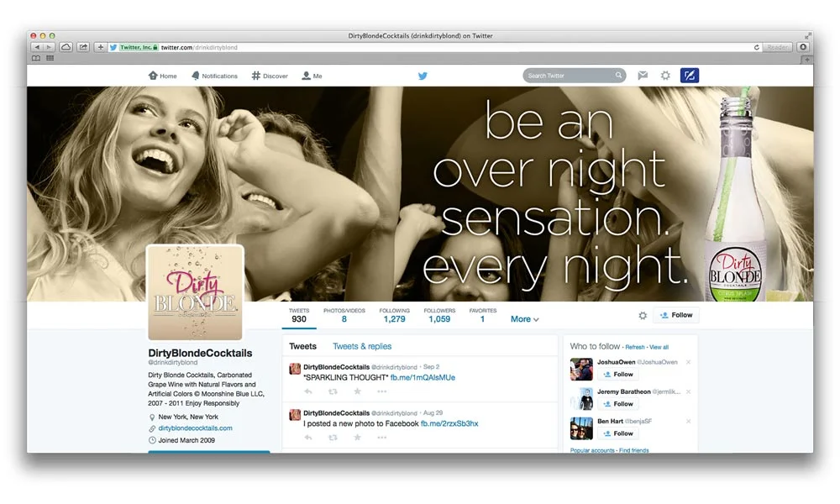Dismiss Jeremy Baratheon suggestion
Screen dimensions: 840x504
point(689,392)
